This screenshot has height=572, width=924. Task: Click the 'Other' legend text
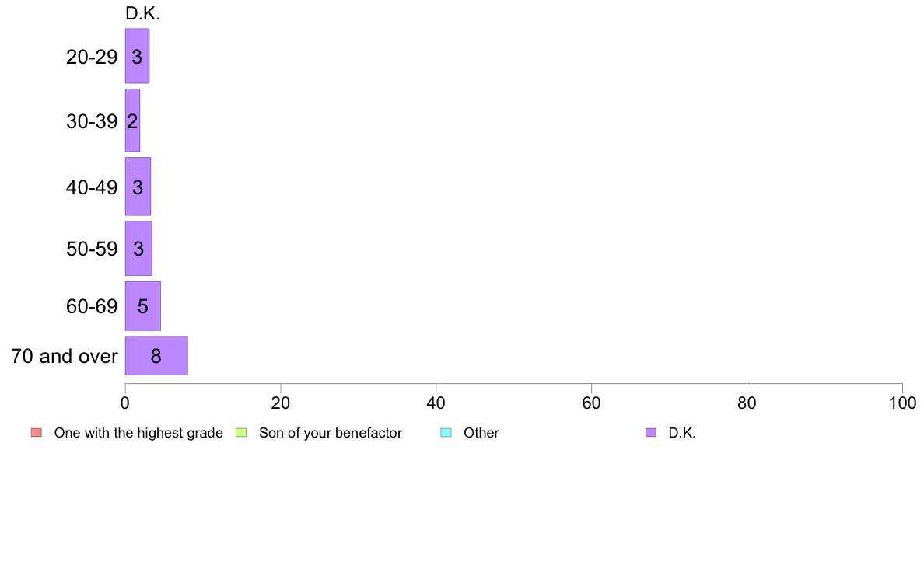[481, 433]
